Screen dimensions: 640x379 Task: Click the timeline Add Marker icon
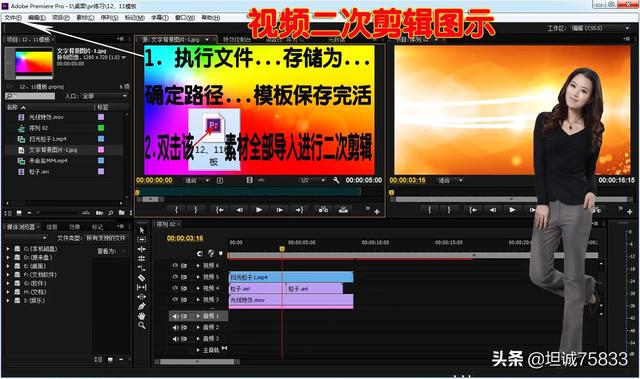tap(221, 253)
